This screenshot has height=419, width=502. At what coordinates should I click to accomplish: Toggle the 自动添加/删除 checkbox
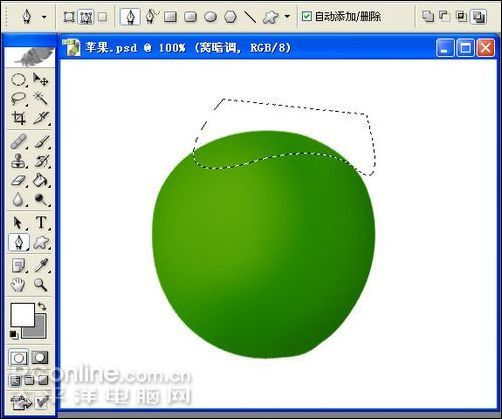click(x=306, y=16)
